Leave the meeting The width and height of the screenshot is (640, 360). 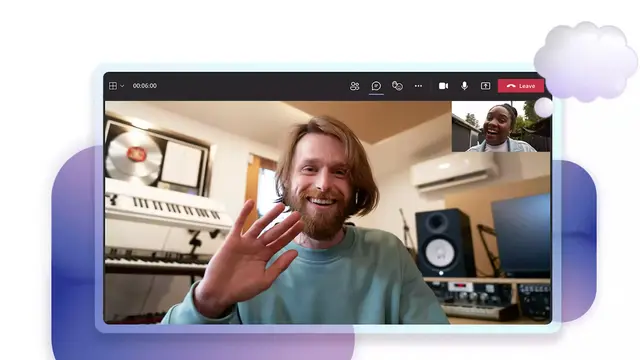click(x=521, y=86)
